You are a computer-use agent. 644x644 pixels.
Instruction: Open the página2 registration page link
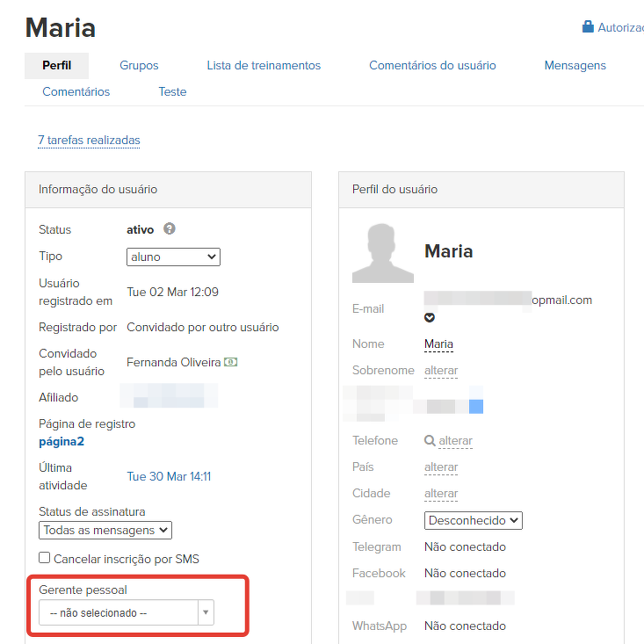pos(62,441)
